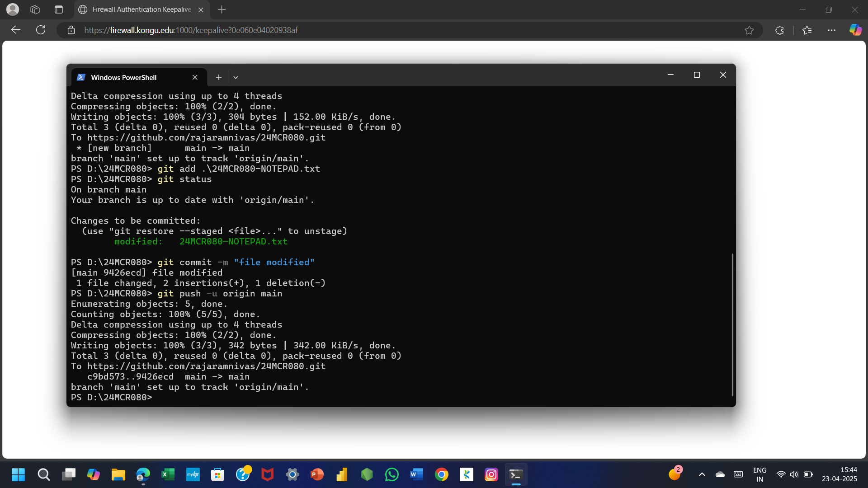The image size is (868, 488).
Task: Open the browser profile avatar
Action: [x=13, y=9]
